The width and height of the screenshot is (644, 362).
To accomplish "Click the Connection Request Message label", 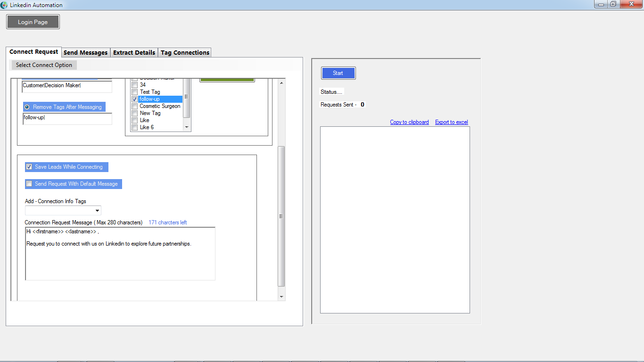I will (83, 222).
